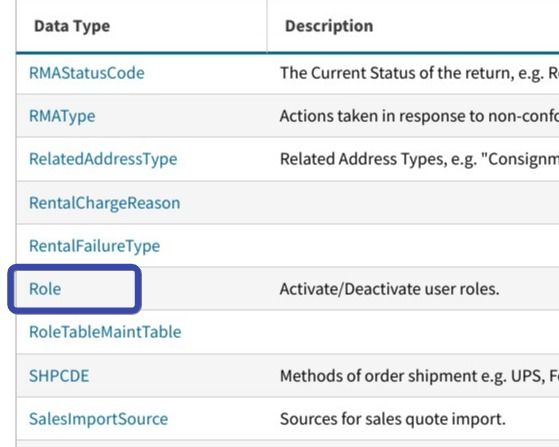Open the RMAType data type link
The height and width of the screenshot is (447, 559).
62,116
